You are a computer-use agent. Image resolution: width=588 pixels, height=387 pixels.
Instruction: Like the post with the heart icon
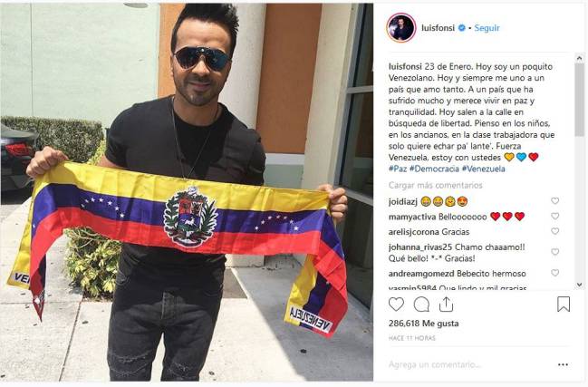[396, 305]
